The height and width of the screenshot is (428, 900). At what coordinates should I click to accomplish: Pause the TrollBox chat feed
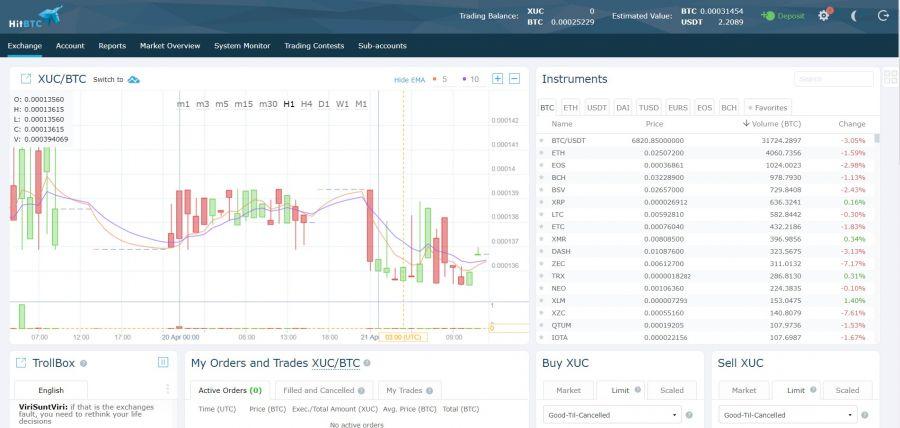[163, 362]
